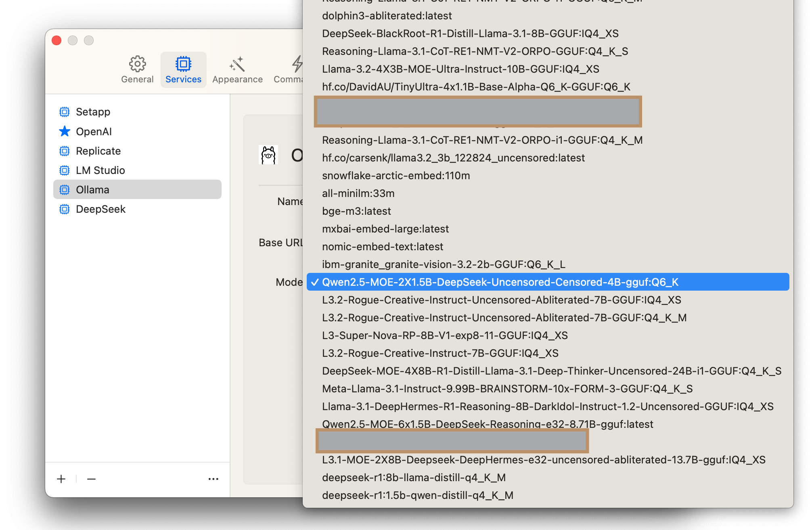Click the Ollama service chip icon
Screen dimensions: 812x530
[65, 190]
